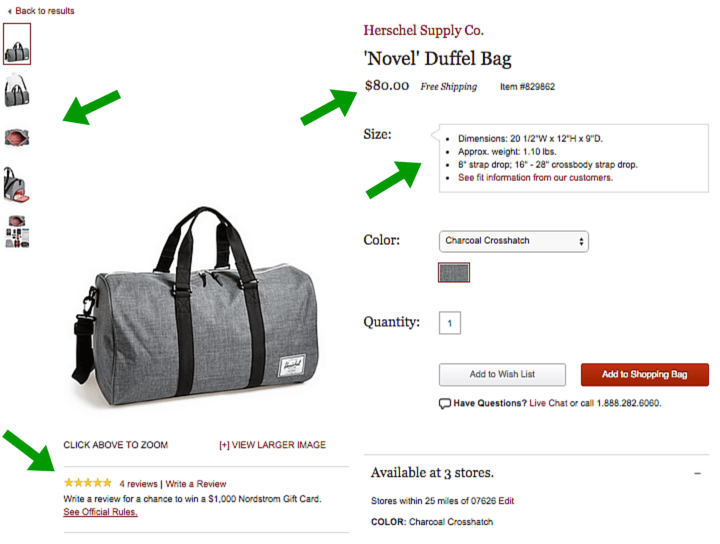The width and height of the screenshot is (720, 544).
Task: Go back to results link
Action: coord(41,11)
